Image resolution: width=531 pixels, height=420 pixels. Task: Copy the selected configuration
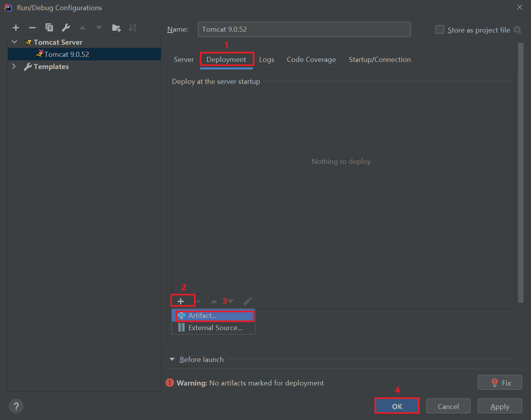click(49, 27)
